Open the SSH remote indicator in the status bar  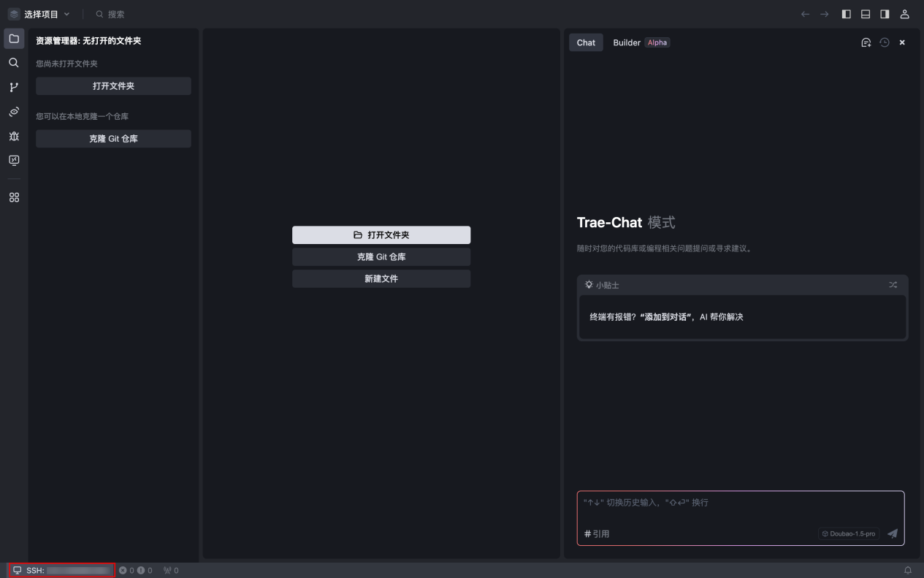(60, 570)
